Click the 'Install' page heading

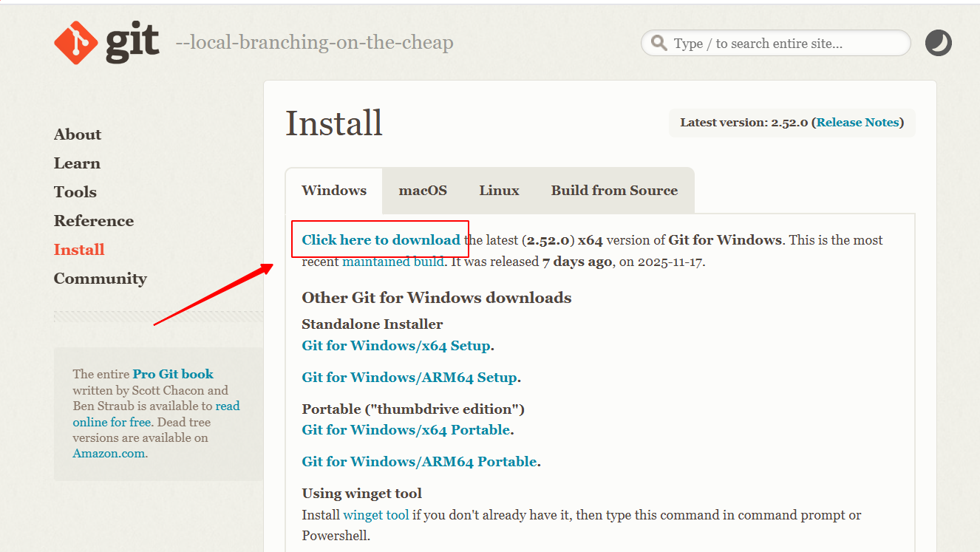[x=334, y=123]
